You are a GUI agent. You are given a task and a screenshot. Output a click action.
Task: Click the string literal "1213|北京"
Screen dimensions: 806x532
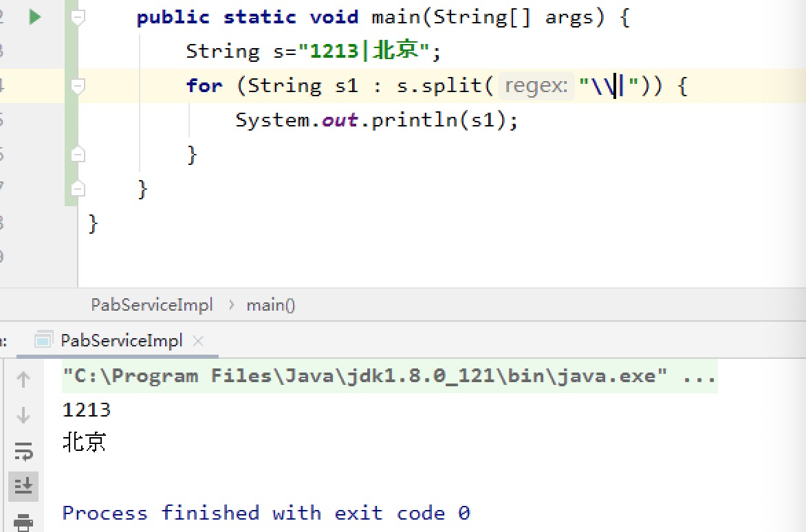point(363,50)
